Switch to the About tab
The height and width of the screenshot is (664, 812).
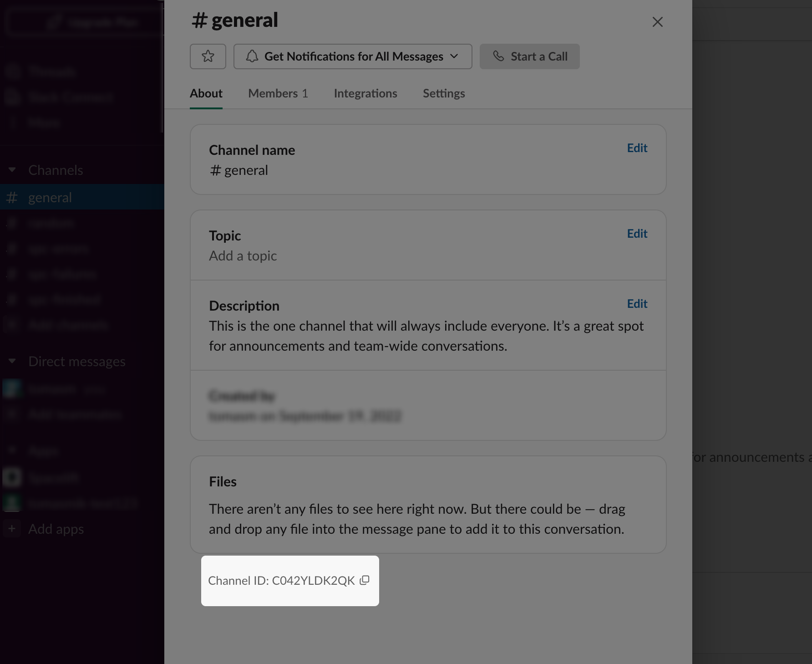click(206, 93)
